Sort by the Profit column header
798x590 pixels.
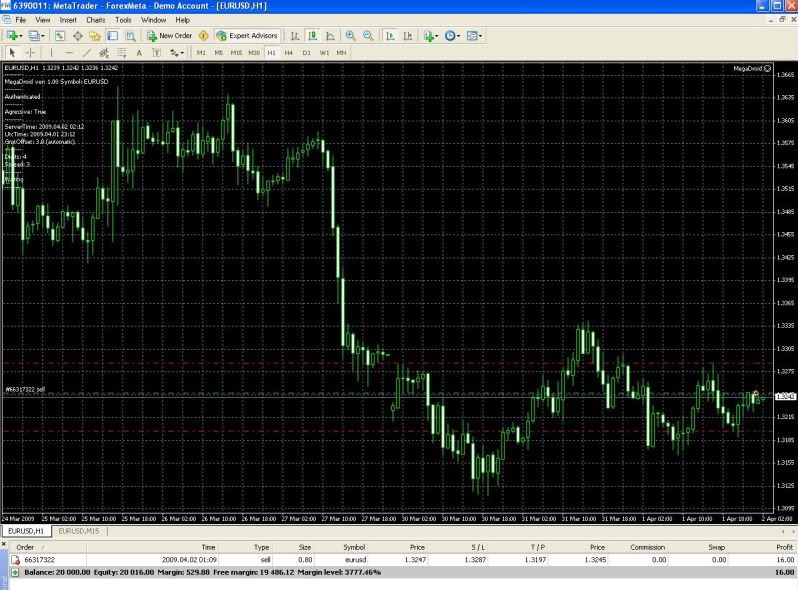tap(785, 547)
